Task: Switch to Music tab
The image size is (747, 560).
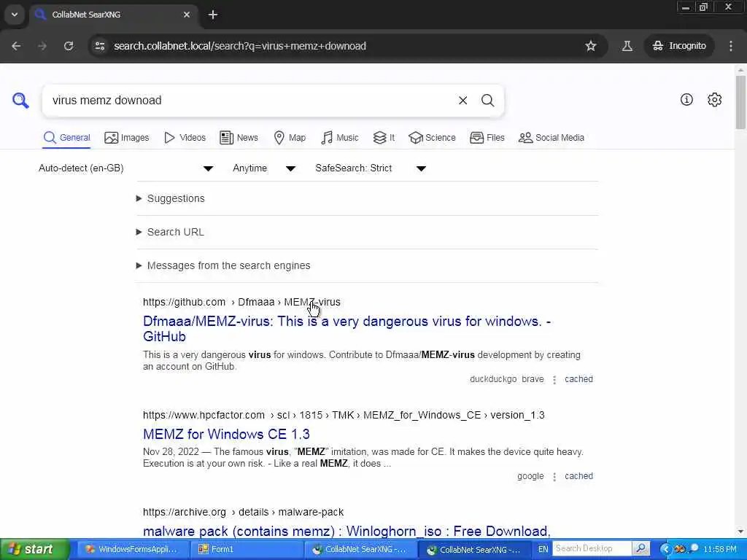Action: click(x=340, y=138)
